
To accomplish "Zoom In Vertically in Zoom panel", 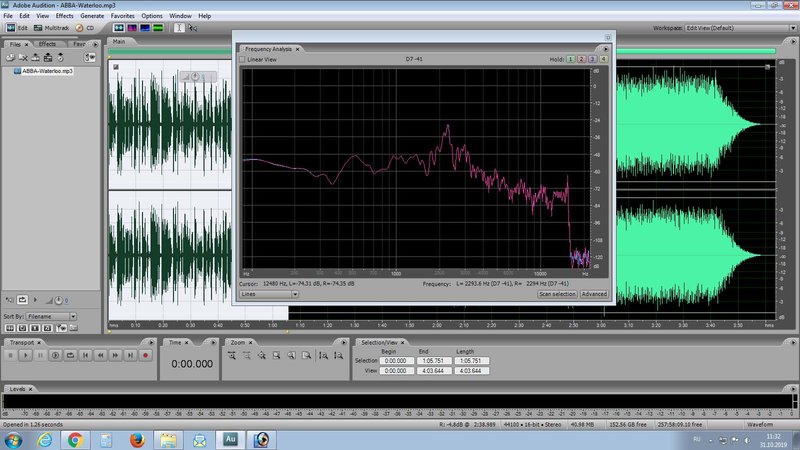I will pos(323,356).
